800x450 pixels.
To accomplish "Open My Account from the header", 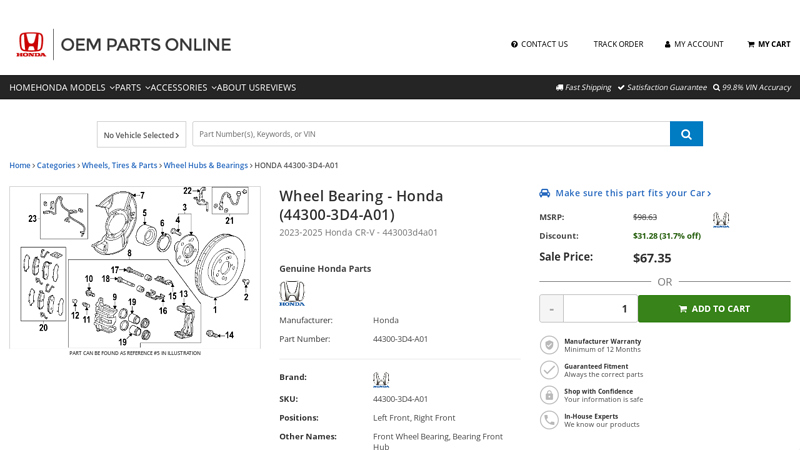I will (x=694, y=44).
